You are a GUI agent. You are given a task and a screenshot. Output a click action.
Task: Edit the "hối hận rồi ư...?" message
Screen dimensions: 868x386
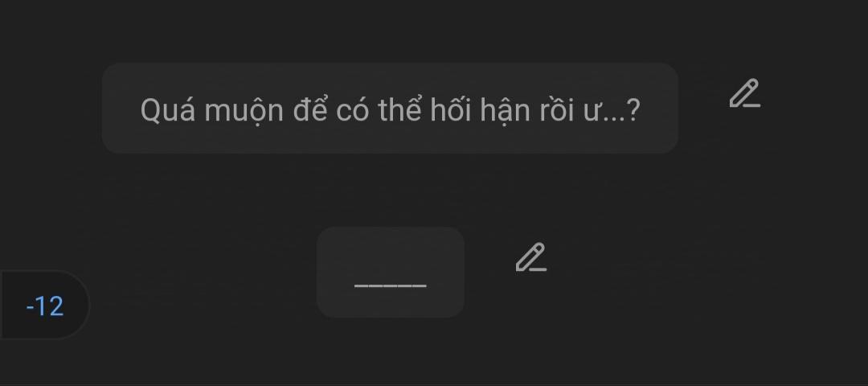(744, 93)
